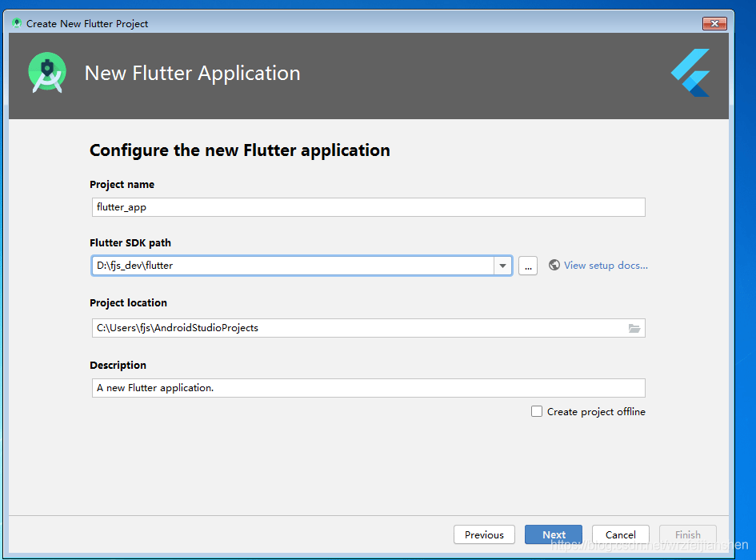Click the Flutter logo in header
The image size is (756, 560).
pyautogui.click(x=690, y=73)
